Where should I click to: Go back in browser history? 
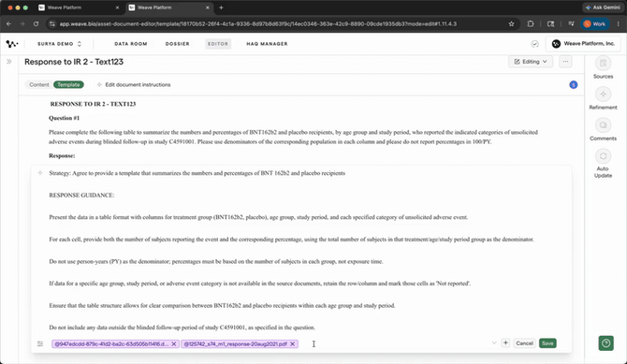click(x=8, y=24)
